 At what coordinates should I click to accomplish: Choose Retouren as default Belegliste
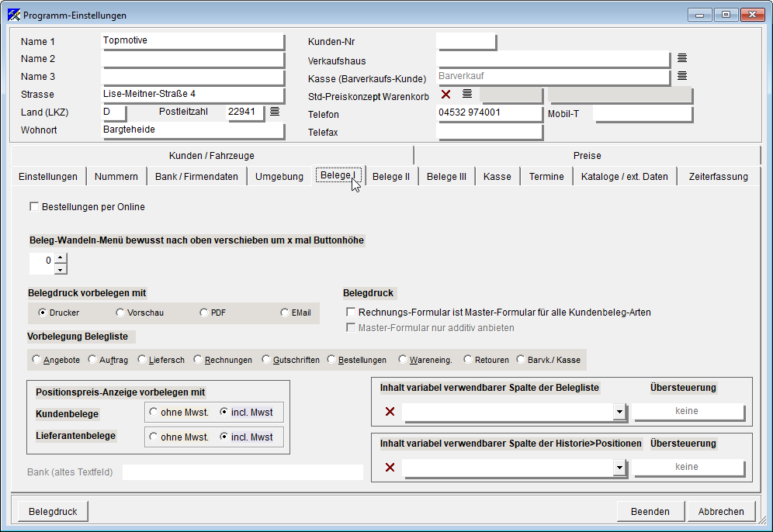pos(468,359)
